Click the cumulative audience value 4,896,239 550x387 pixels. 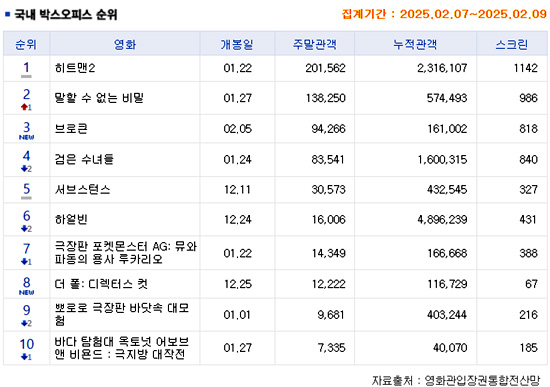[x=442, y=220]
